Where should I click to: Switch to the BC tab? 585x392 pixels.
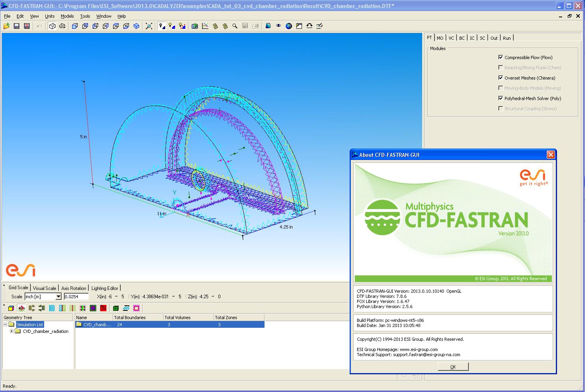tap(462, 38)
